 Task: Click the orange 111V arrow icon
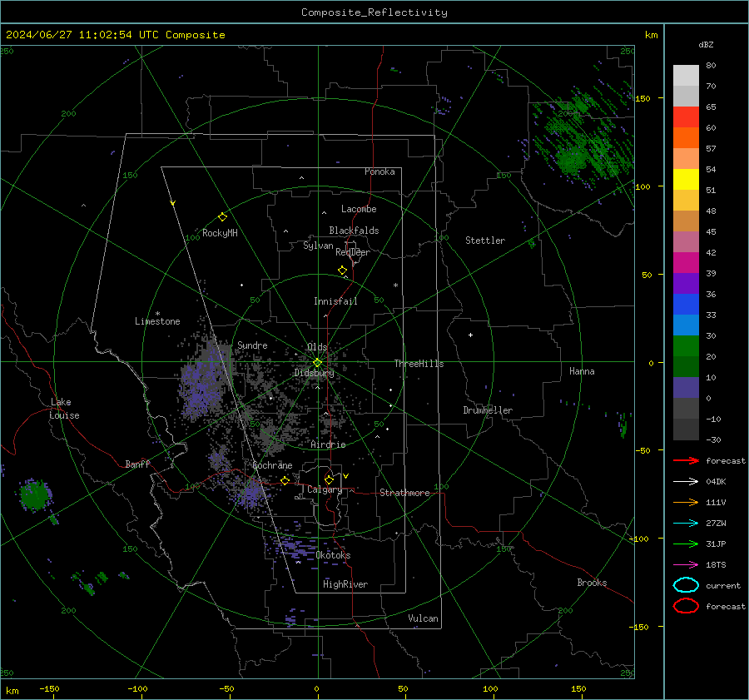tap(686, 502)
